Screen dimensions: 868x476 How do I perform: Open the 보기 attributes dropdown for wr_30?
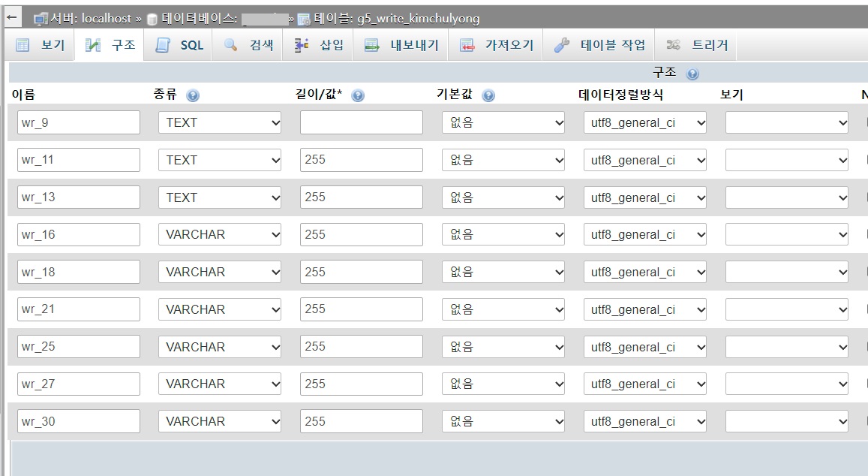pos(786,422)
